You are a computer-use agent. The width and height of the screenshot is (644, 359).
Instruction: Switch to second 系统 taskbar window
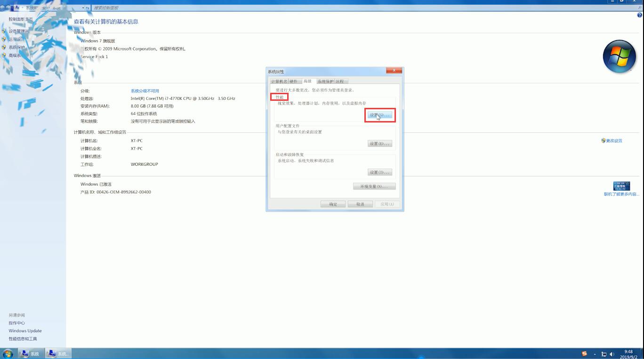point(59,354)
